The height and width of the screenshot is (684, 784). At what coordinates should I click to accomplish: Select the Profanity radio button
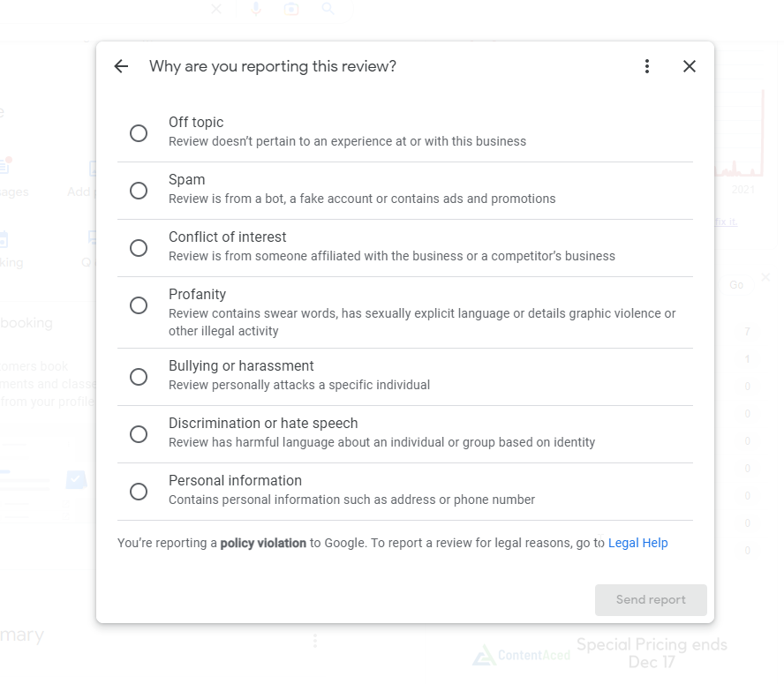(x=139, y=305)
